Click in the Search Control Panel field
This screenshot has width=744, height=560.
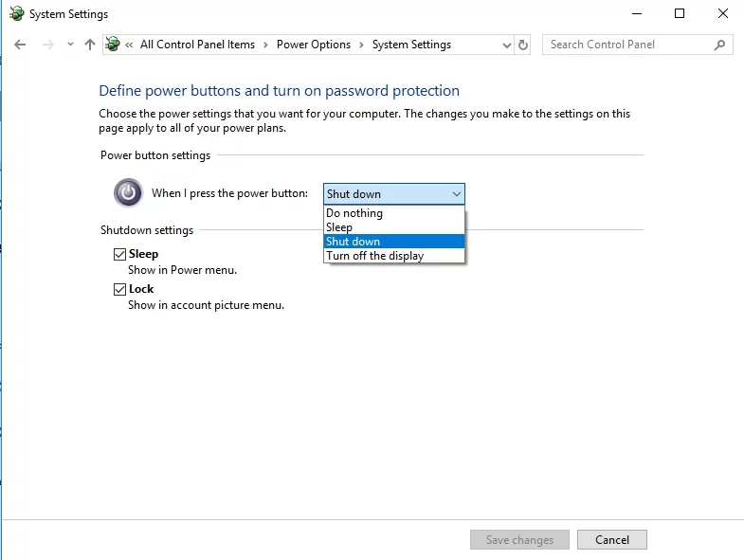coord(626,45)
